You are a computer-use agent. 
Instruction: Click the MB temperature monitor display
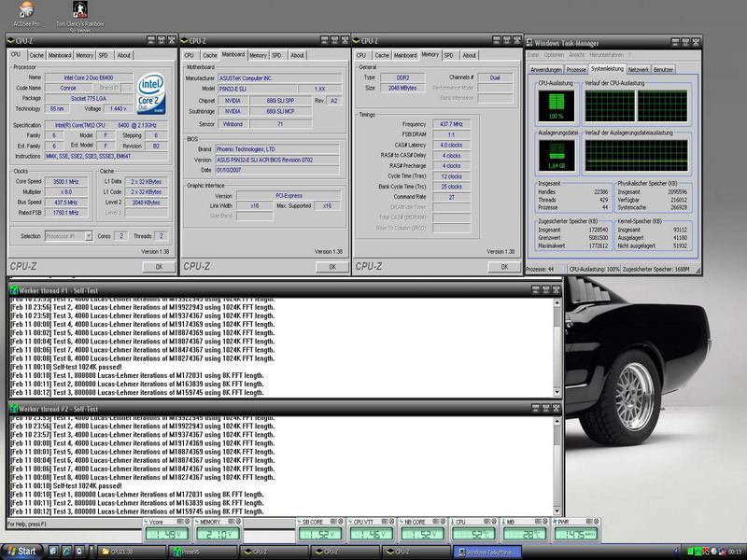click(x=525, y=534)
